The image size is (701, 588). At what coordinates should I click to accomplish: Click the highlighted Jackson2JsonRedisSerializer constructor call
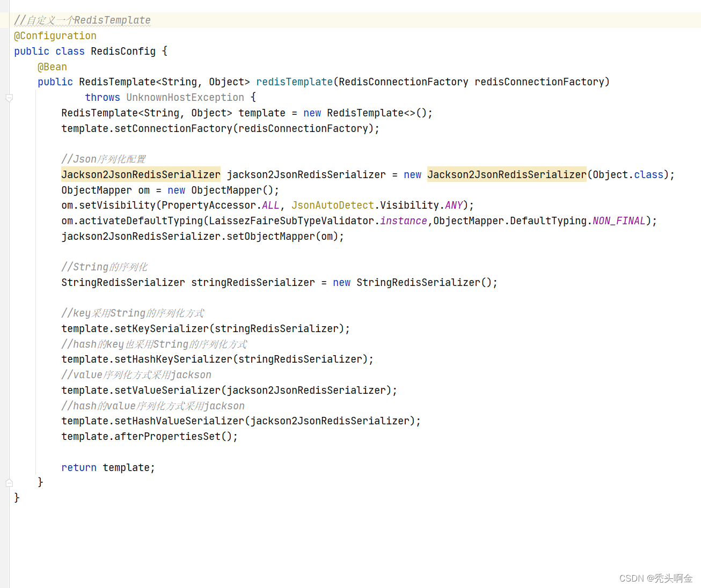(x=507, y=175)
